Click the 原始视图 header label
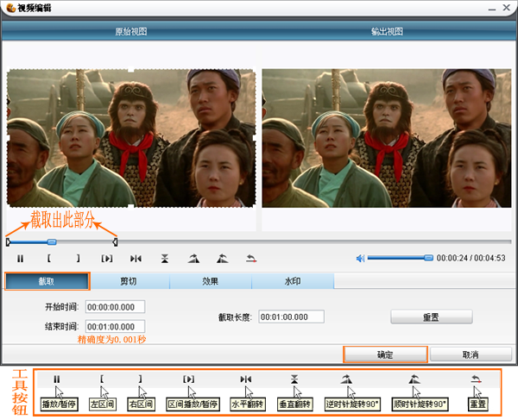518x420 pixels. (x=131, y=32)
